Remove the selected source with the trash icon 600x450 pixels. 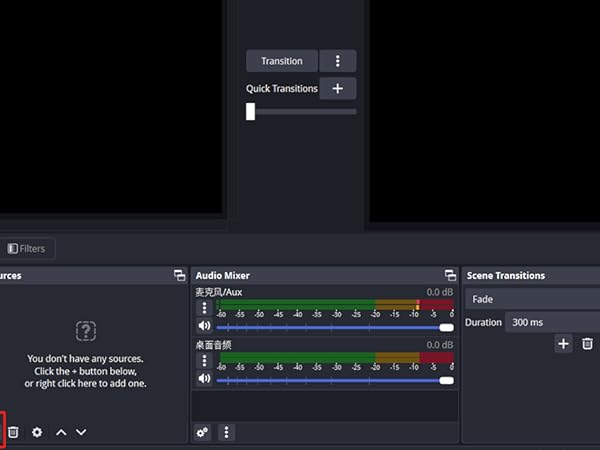[14, 432]
